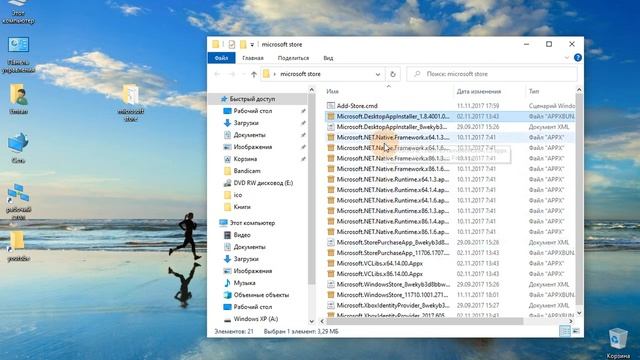Open pinned Изображения under quick access
Screen dimensions: 640x360
point(253,147)
